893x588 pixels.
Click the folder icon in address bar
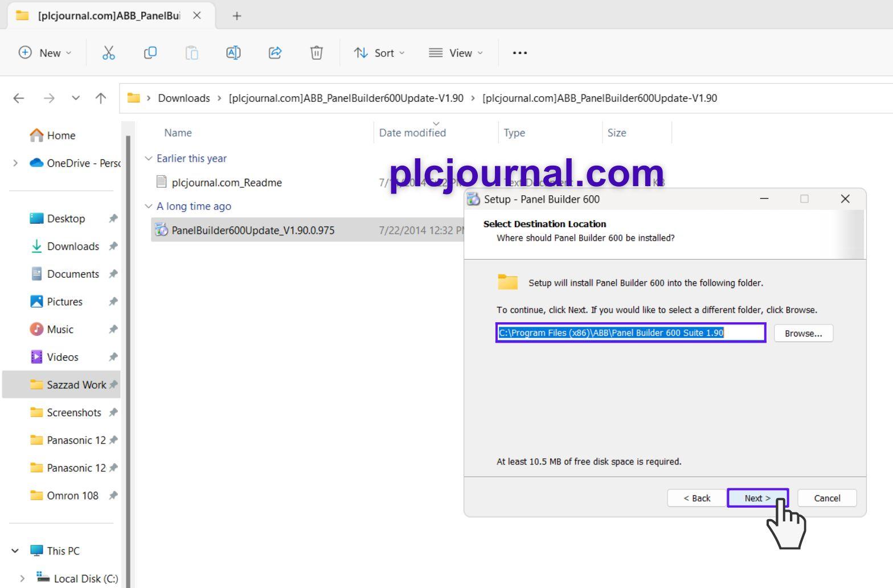(134, 98)
